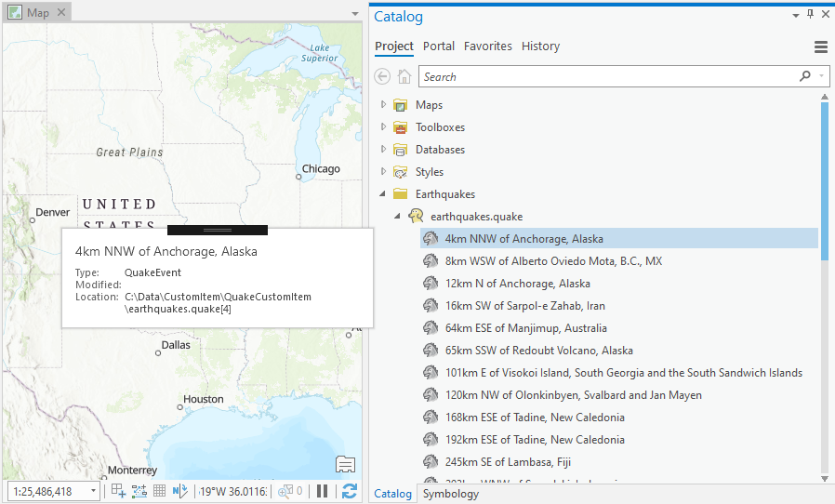Click quake icon beside '245km SE of Lambasa'

[x=431, y=462]
